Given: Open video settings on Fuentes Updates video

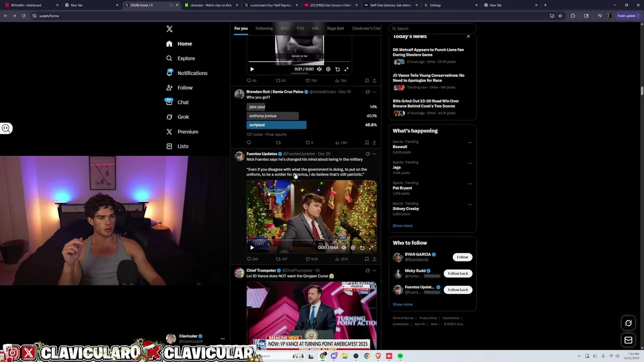Looking at the screenshot, I should tap(353, 247).
